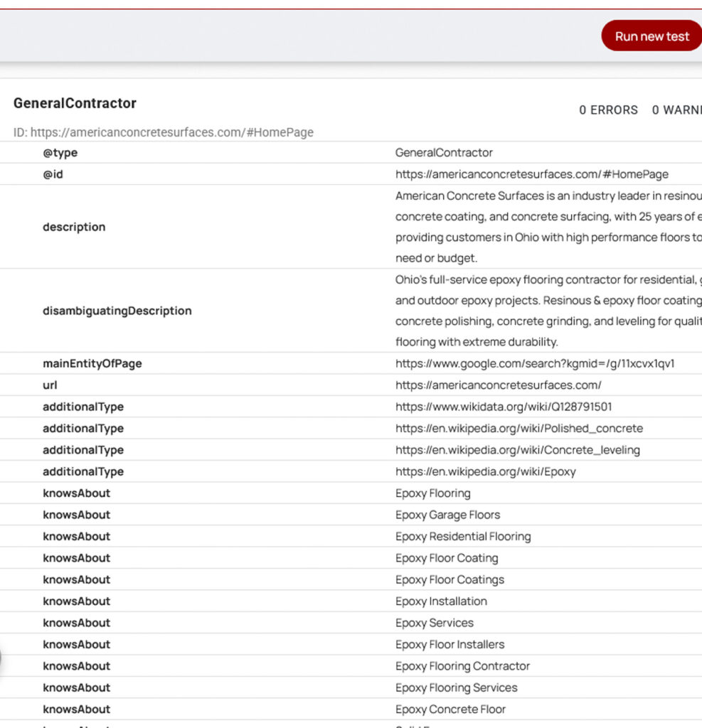Screen dimensions: 702x728
Task: Click the mainEntityOfPage property label
Action: point(92,363)
